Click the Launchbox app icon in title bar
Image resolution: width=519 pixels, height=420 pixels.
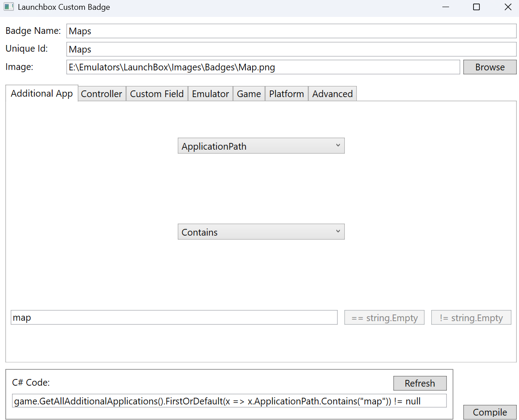[9, 7]
